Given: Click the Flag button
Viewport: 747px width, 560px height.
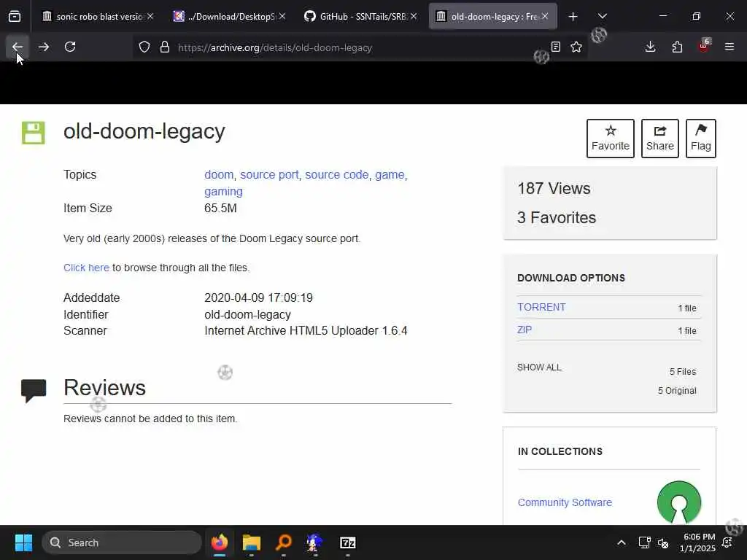Looking at the screenshot, I should (x=701, y=139).
